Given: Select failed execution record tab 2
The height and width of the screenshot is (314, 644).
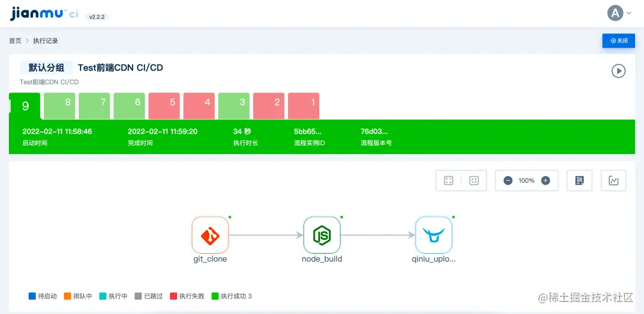Looking at the screenshot, I should pyautogui.click(x=269, y=106).
